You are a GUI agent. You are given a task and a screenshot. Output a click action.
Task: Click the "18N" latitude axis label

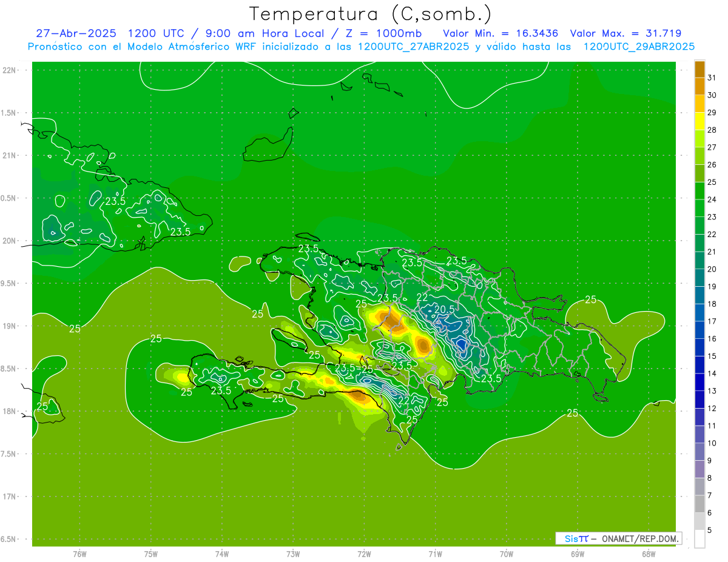point(10,411)
